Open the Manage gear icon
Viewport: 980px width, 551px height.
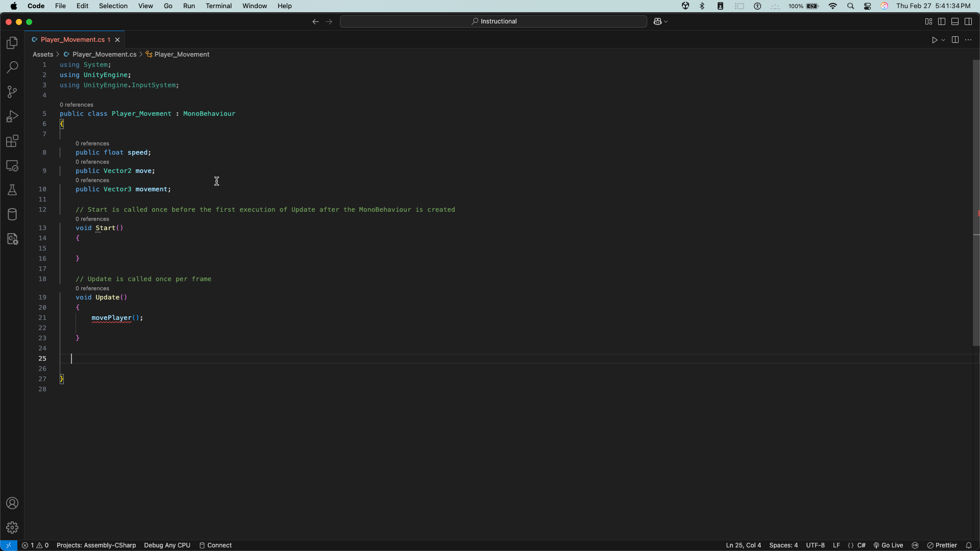pyautogui.click(x=12, y=528)
